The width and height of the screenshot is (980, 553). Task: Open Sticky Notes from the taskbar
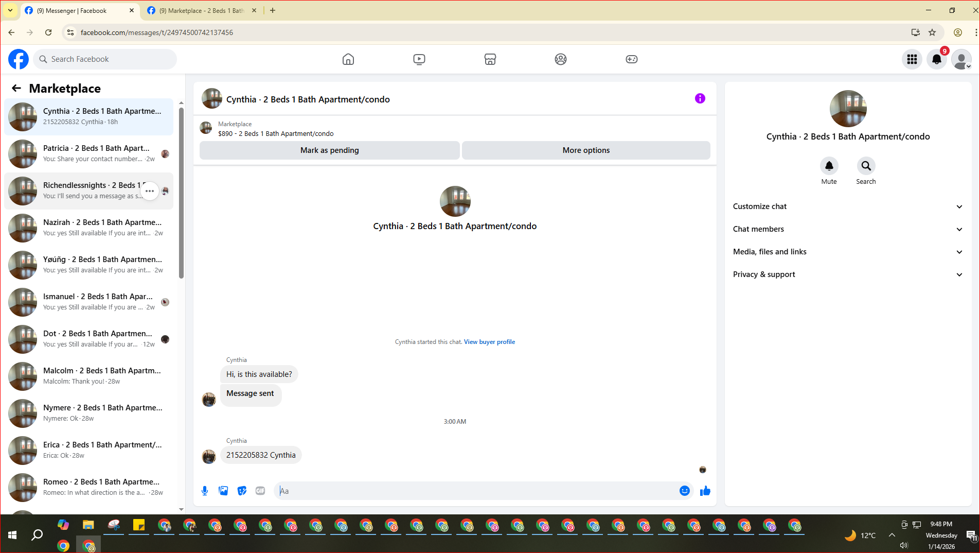(x=139, y=525)
